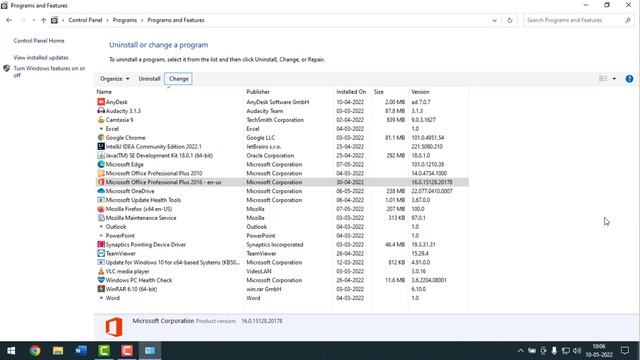Open the notification center icon
The height and width of the screenshot is (360, 640).
pyautogui.click(x=624, y=350)
